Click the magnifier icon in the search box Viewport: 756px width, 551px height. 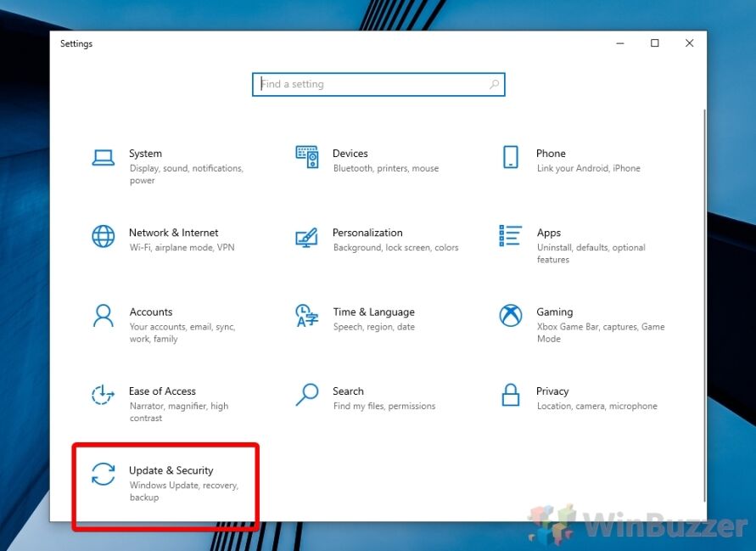coord(494,84)
